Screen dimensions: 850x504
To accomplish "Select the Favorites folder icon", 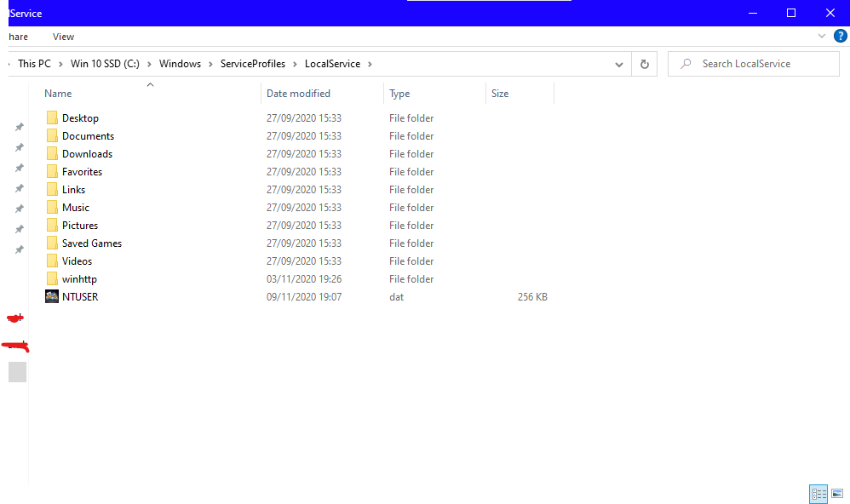I will (x=52, y=171).
